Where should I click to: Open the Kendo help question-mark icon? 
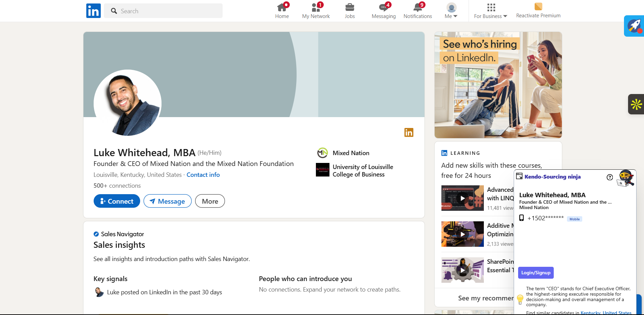click(610, 177)
